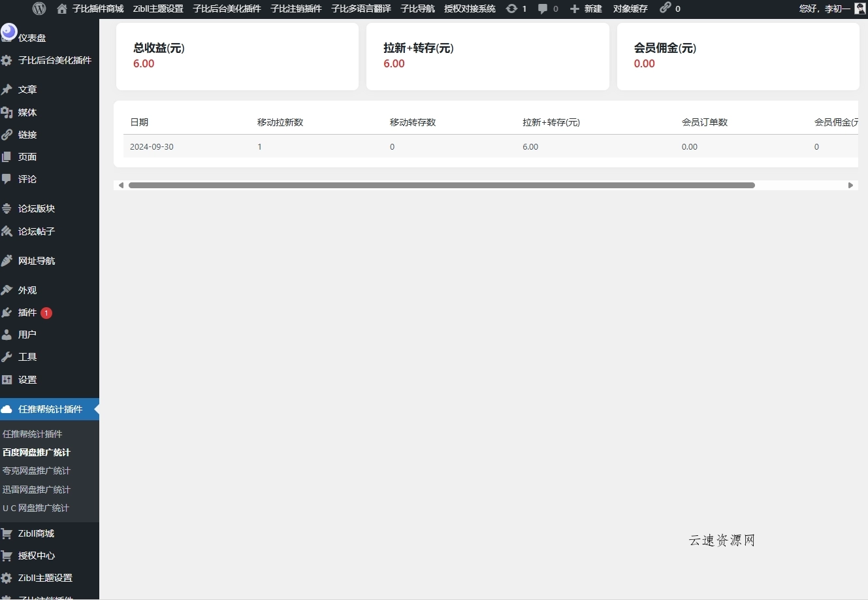Open the 授权对接系统 menu item
868x600 pixels.
(x=469, y=8)
